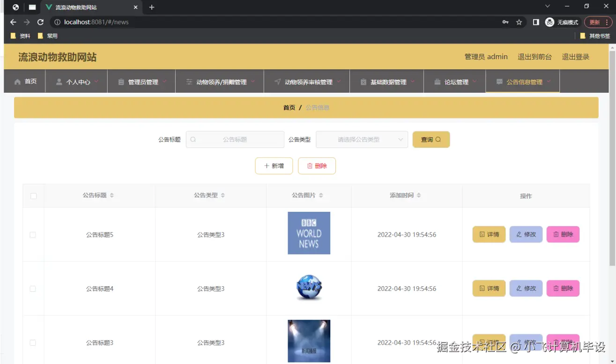Open the 个人中心 menu
This screenshot has height=364, width=616.
click(77, 82)
